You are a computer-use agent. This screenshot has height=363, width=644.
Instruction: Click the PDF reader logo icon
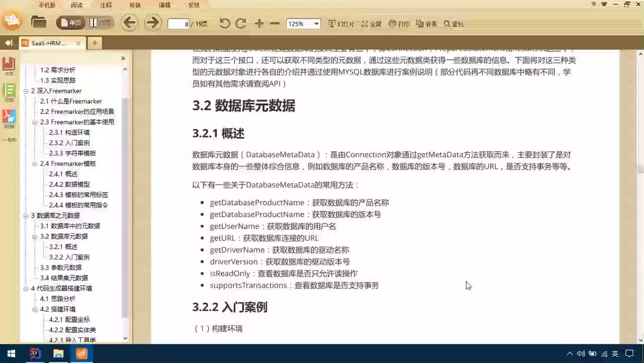tap(12, 21)
